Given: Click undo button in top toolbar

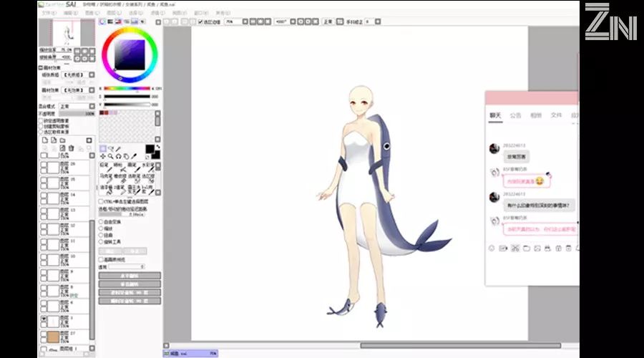Looking at the screenshot, I should 167,21.
